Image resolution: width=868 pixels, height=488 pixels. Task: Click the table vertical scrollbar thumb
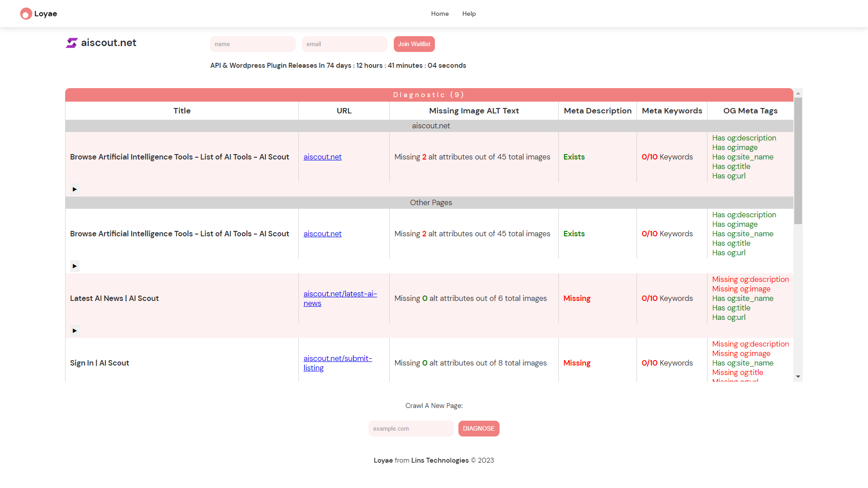798,161
